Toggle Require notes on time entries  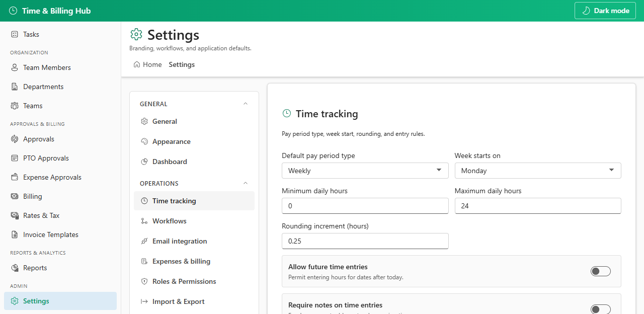pyautogui.click(x=601, y=309)
